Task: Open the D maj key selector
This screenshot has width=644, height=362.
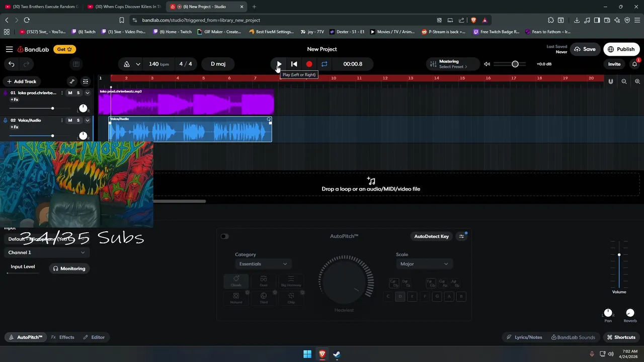Action: point(218,64)
